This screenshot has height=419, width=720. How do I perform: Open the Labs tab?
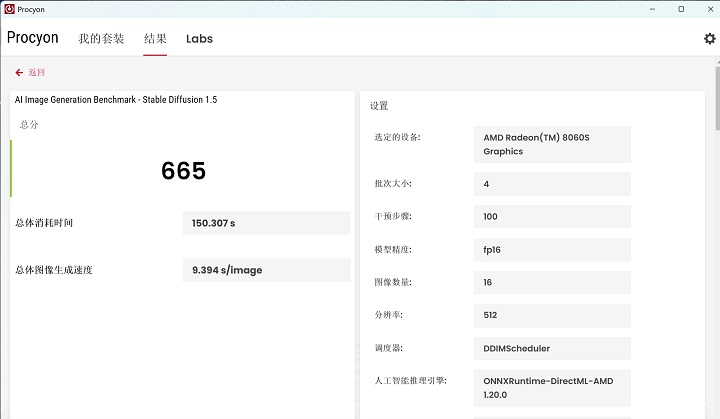[199, 39]
